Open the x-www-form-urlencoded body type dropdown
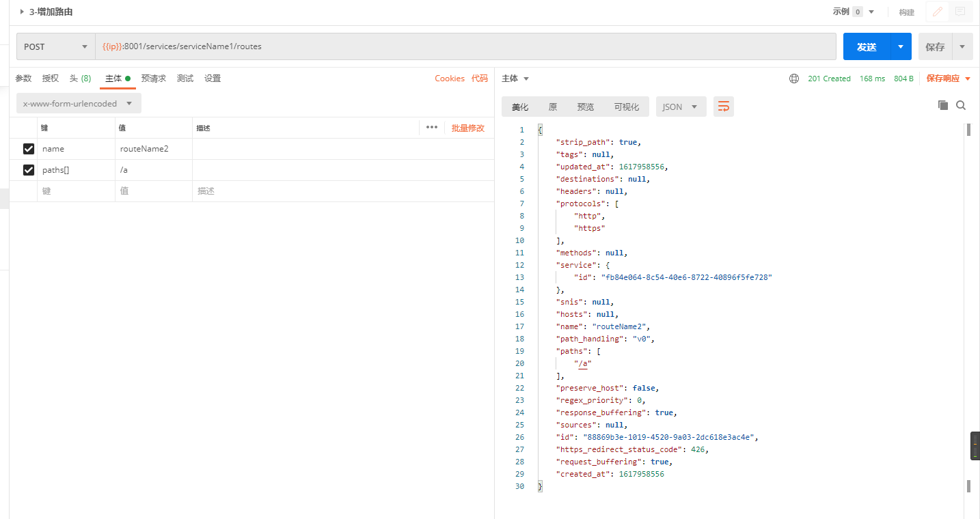Viewport: 980px width, 519px height. point(79,104)
